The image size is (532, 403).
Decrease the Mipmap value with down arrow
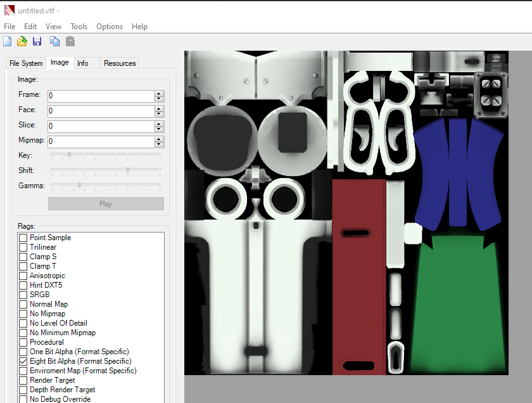[159, 144]
